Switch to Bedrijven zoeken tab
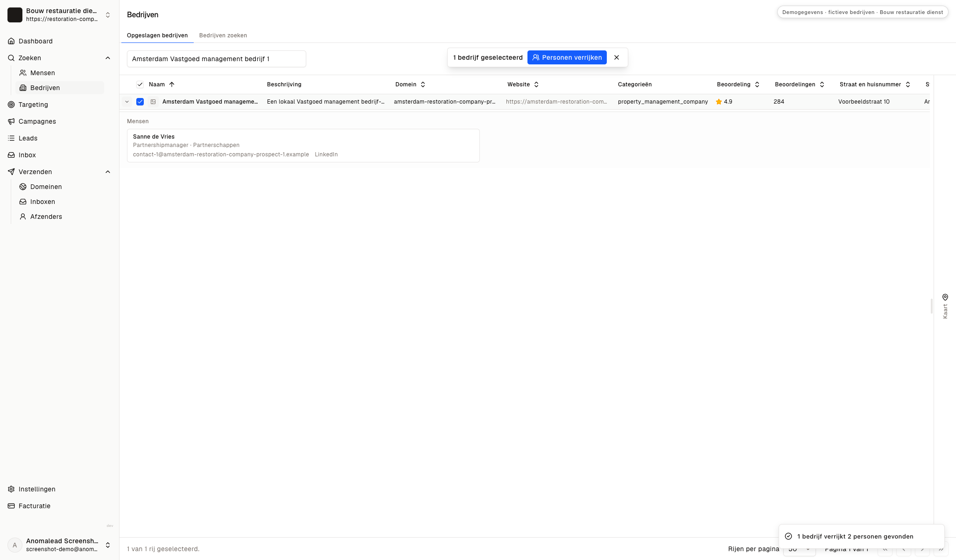 pyautogui.click(x=223, y=35)
